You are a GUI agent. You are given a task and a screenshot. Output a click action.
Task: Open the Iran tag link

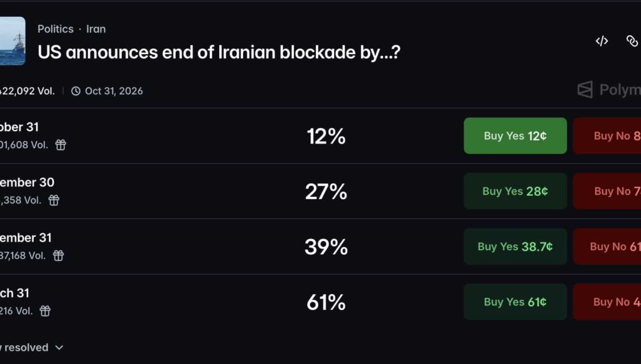tap(96, 29)
